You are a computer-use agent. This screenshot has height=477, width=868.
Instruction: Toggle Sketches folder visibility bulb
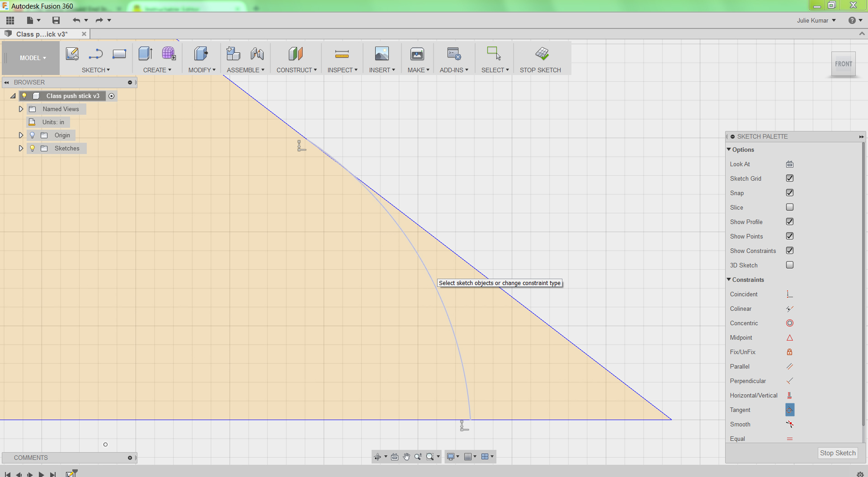pos(32,148)
